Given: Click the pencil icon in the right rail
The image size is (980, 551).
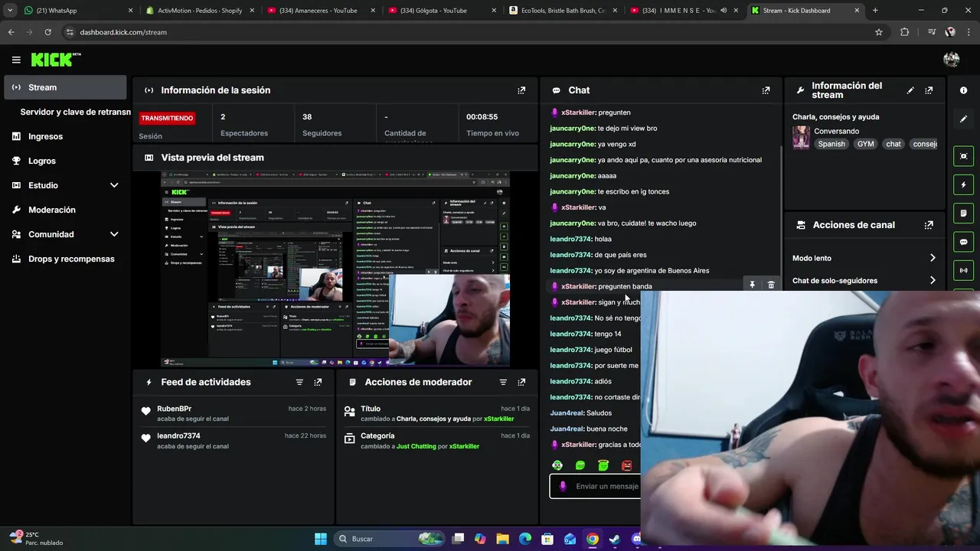Looking at the screenshot, I should [963, 119].
